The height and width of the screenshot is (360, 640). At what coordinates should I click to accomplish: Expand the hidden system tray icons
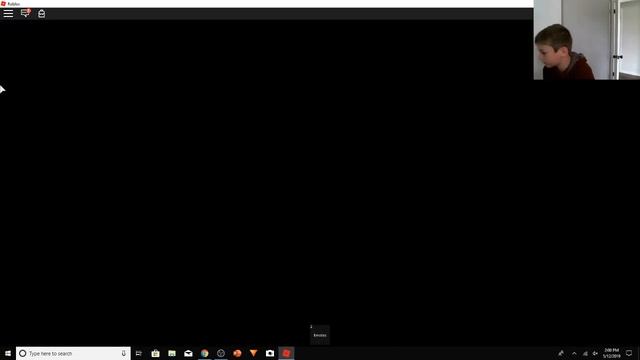coord(574,353)
